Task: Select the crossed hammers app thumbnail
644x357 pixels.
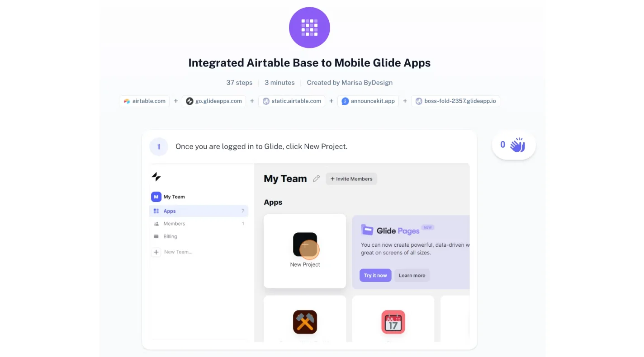Action: click(x=305, y=322)
